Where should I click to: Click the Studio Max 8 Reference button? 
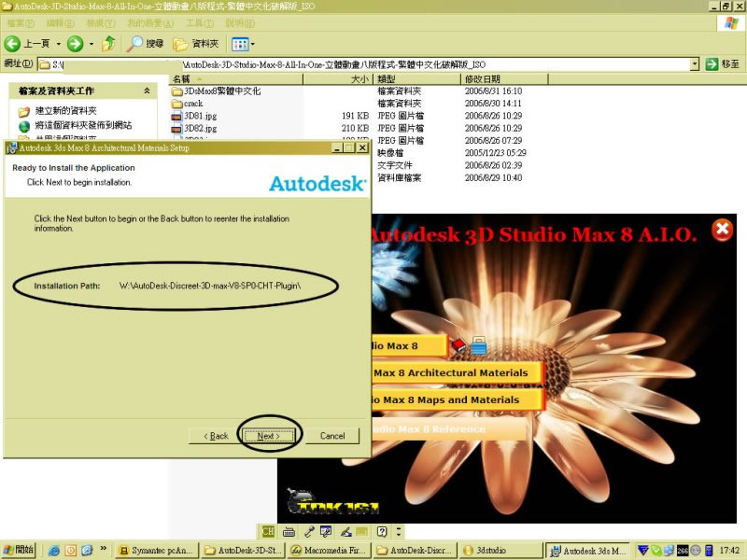(x=449, y=429)
